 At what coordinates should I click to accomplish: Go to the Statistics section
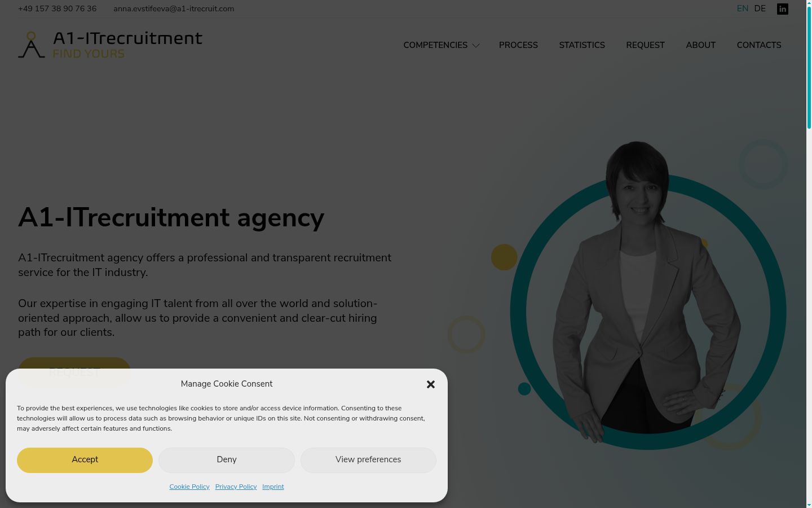(x=582, y=45)
